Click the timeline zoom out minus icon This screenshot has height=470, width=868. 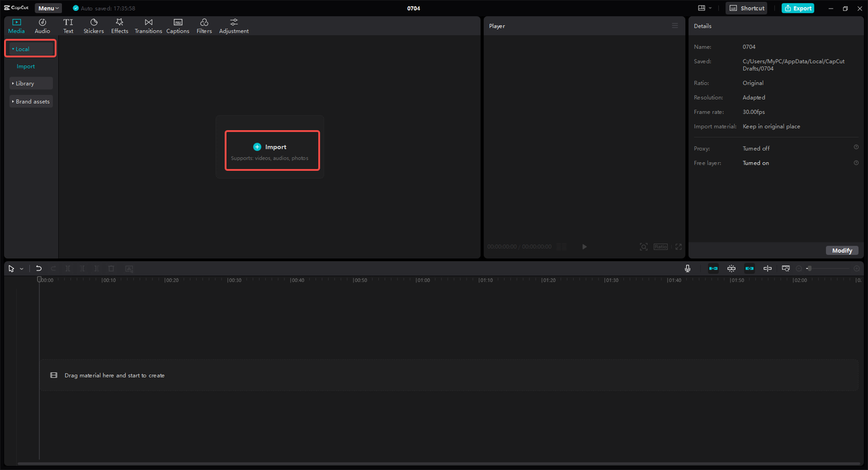point(799,269)
